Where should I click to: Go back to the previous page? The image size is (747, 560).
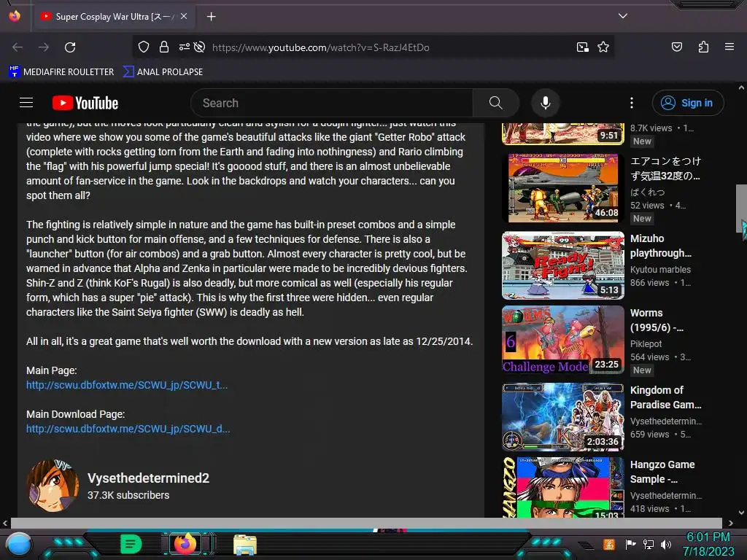pyautogui.click(x=18, y=47)
